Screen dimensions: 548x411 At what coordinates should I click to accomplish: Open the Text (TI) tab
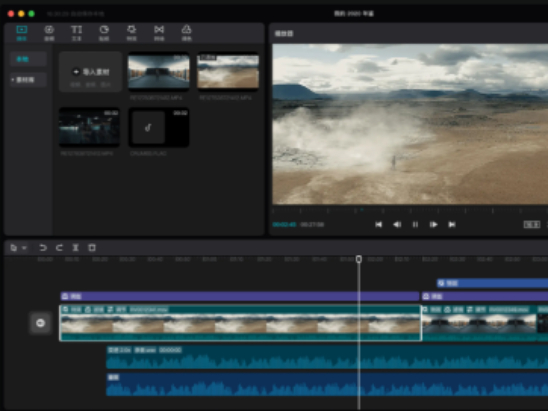(x=77, y=33)
